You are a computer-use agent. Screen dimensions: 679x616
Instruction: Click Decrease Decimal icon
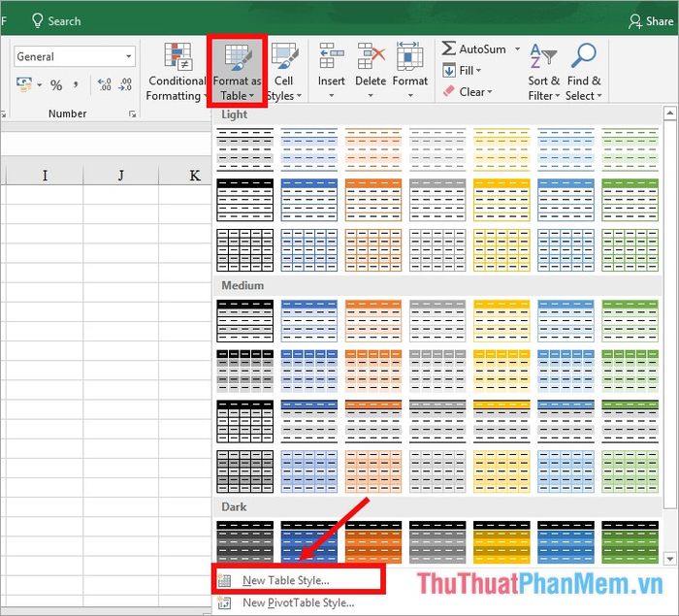[x=125, y=84]
